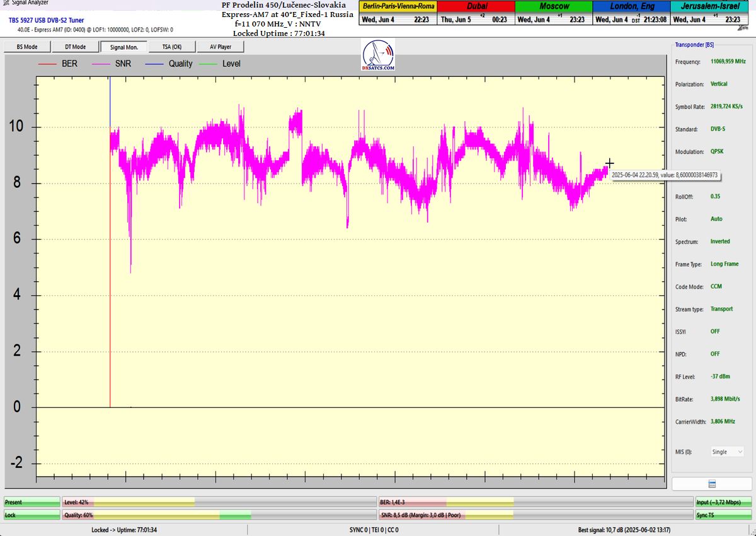Click the red BER legend line
Viewport: 756px width, 536px height.
tap(47, 64)
